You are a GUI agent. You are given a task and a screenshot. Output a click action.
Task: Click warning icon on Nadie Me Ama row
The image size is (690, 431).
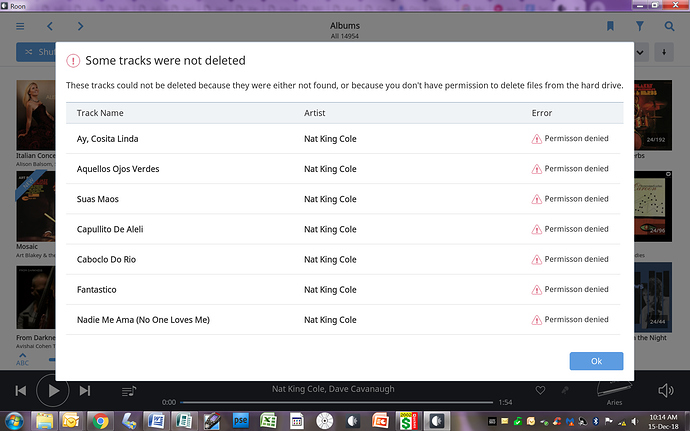tap(536, 320)
